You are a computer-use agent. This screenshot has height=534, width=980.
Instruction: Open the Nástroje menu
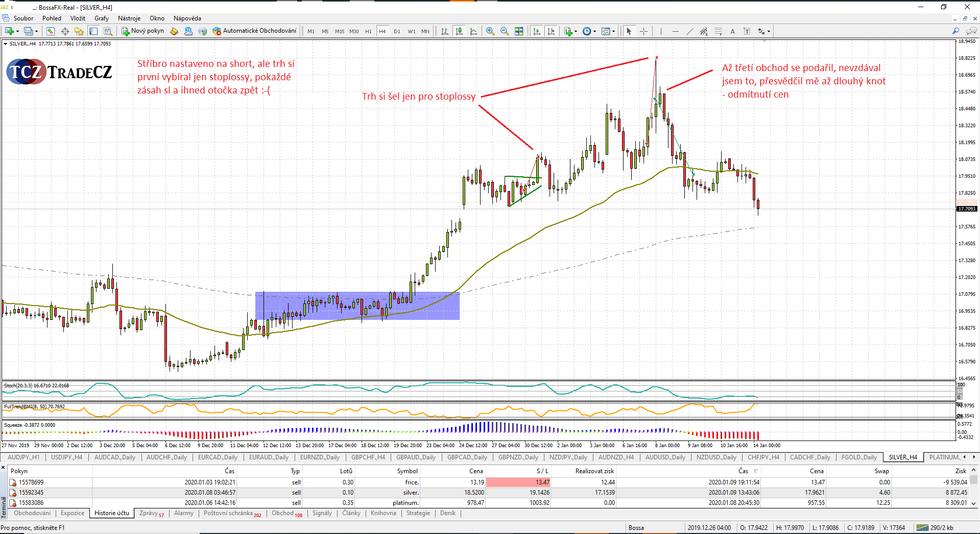[x=129, y=18]
